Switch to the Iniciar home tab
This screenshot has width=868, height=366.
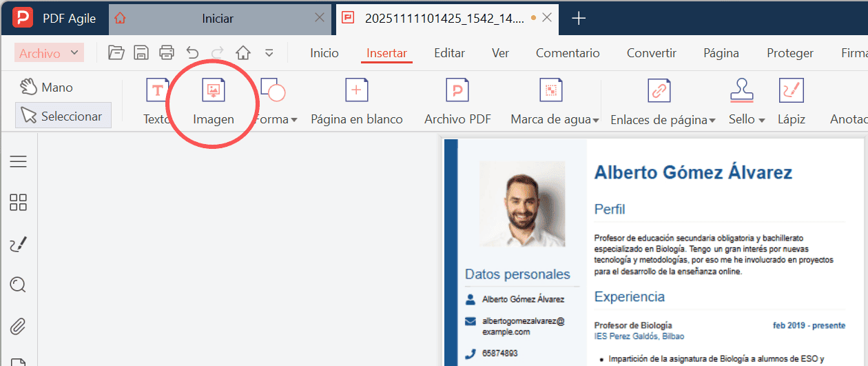pyautogui.click(x=218, y=19)
